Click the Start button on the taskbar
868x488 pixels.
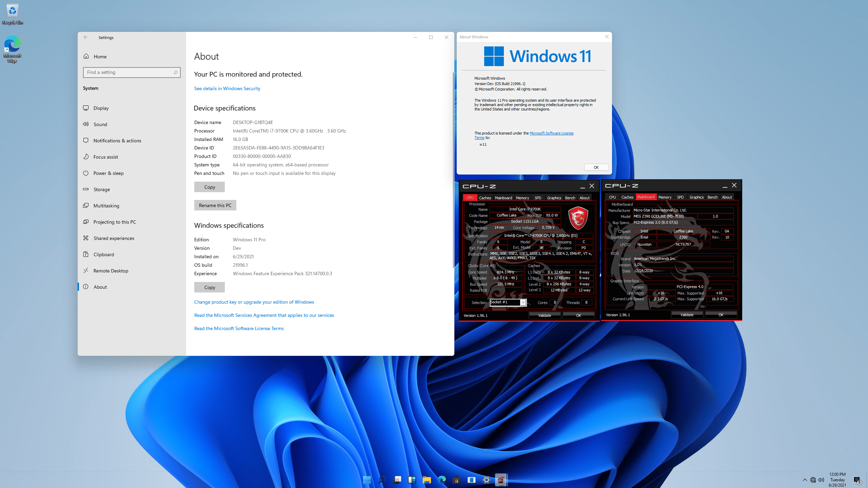367,480
